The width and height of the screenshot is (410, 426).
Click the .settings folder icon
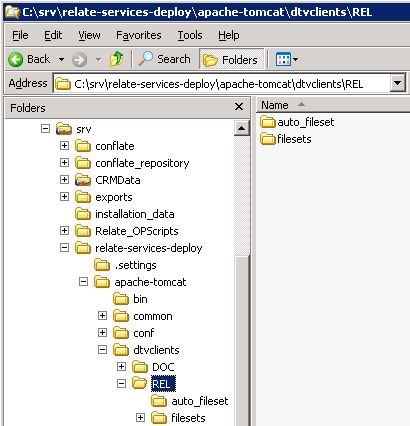[102, 265]
